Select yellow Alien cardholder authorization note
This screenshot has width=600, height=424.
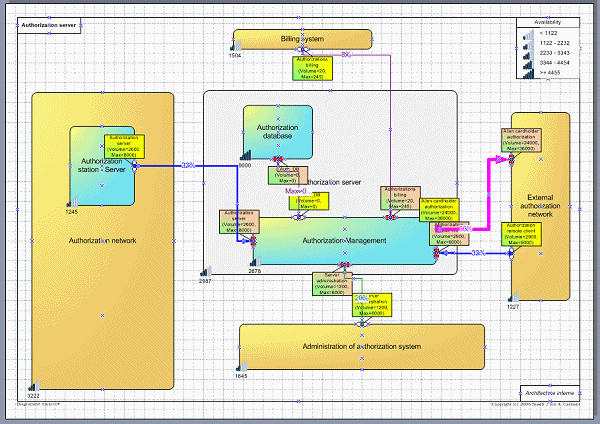coord(439,210)
